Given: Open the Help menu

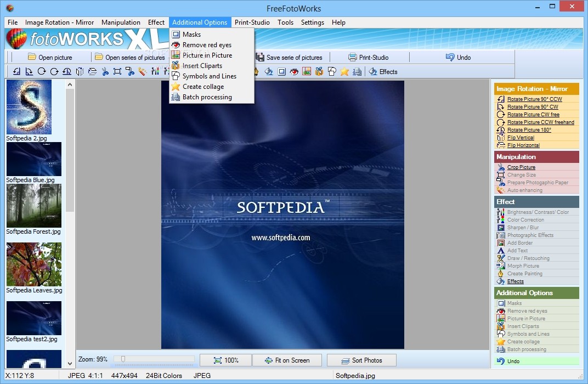Looking at the screenshot, I should click(338, 22).
